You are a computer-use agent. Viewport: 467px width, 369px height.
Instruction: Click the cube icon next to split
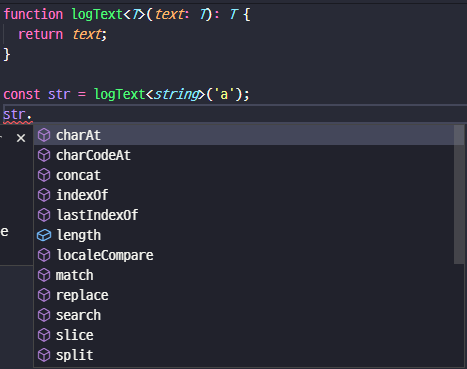[44, 355]
